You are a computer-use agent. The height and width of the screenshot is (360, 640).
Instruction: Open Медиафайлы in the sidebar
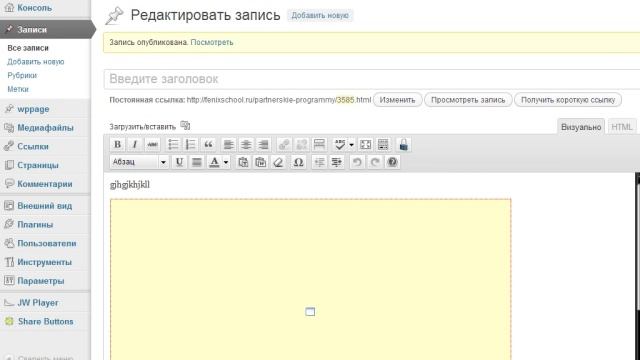click(x=45, y=128)
